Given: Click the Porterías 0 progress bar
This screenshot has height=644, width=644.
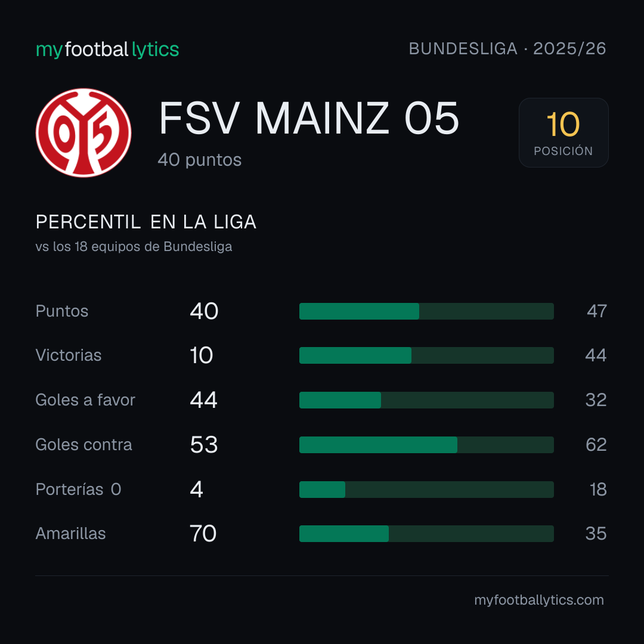Looking at the screenshot, I should pos(426,490).
